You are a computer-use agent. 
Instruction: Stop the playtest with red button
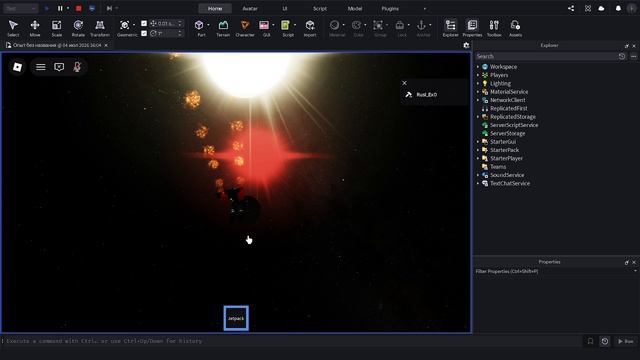79,8
